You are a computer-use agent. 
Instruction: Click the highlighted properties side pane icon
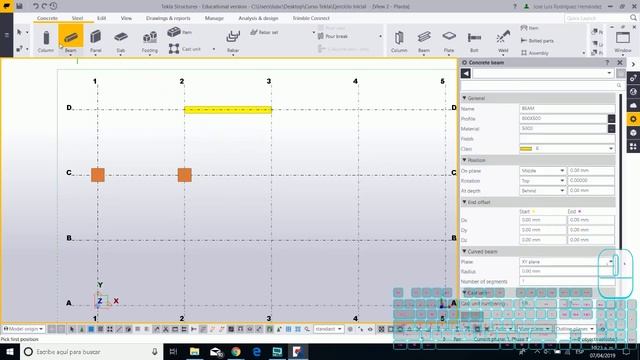coord(633,119)
